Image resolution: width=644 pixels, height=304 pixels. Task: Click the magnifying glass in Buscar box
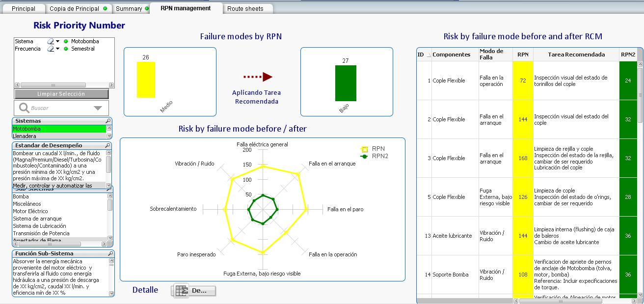(24, 108)
